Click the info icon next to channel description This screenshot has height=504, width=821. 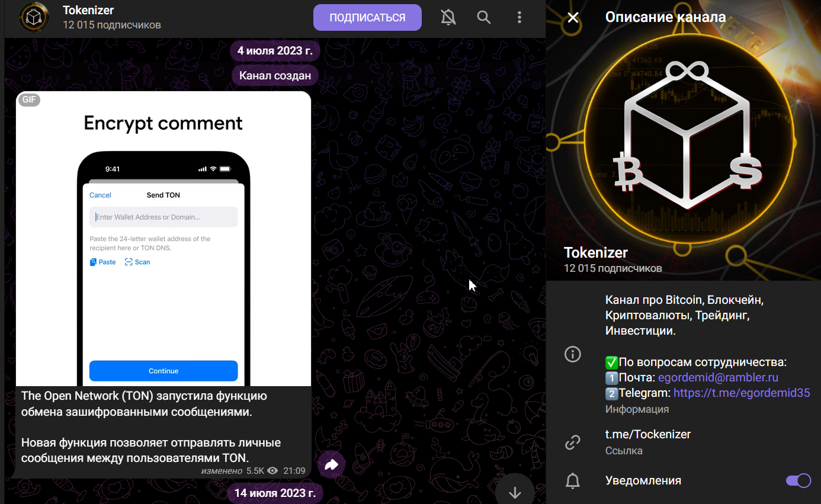click(x=572, y=354)
